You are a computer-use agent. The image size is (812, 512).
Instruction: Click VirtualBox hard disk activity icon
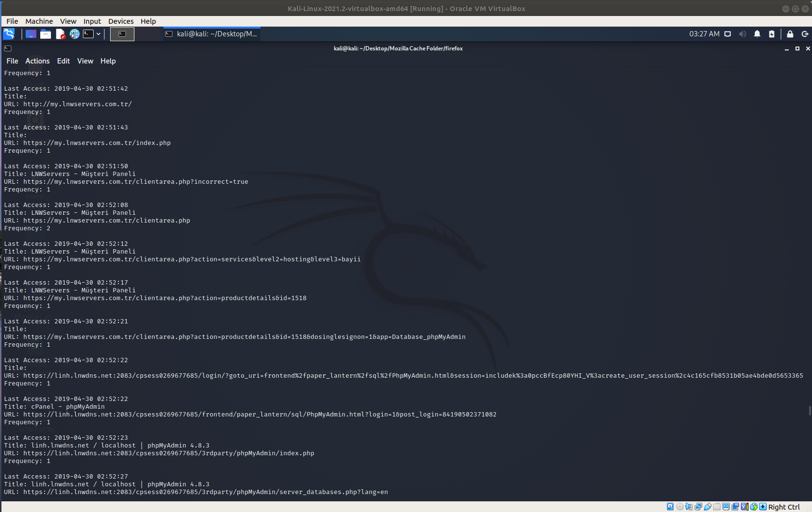(x=670, y=507)
